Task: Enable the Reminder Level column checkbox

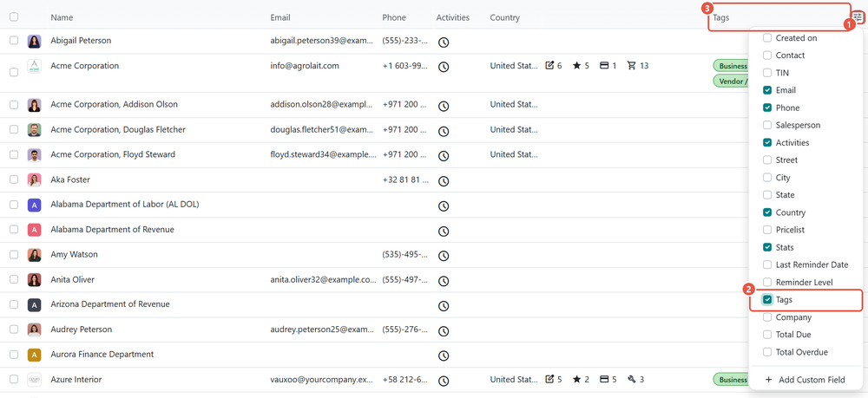Action: (767, 283)
